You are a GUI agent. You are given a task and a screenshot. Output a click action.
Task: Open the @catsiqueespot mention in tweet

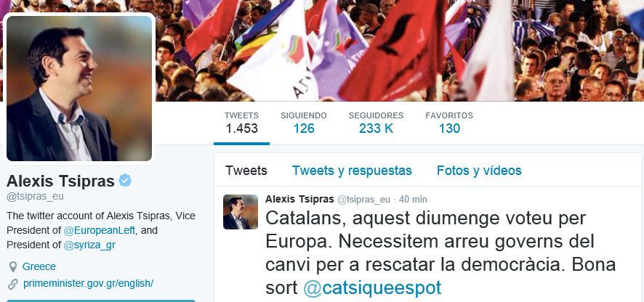click(372, 287)
